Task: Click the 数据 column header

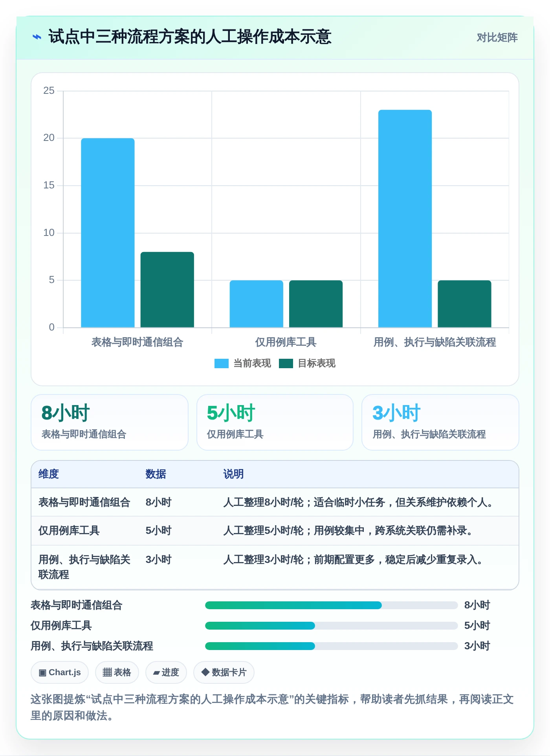Action: click(156, 474)
